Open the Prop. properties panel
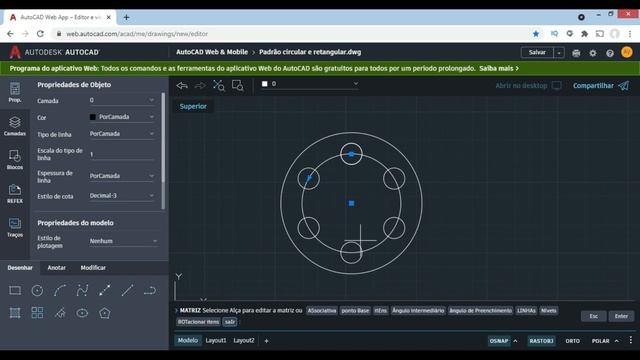The width and height of the screenshot is (640, 360). coord(15,92)
